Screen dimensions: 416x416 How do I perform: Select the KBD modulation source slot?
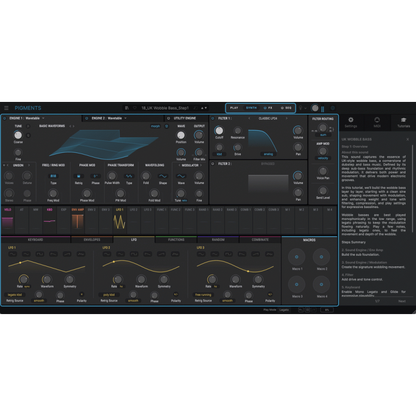(x=50, y=219)
